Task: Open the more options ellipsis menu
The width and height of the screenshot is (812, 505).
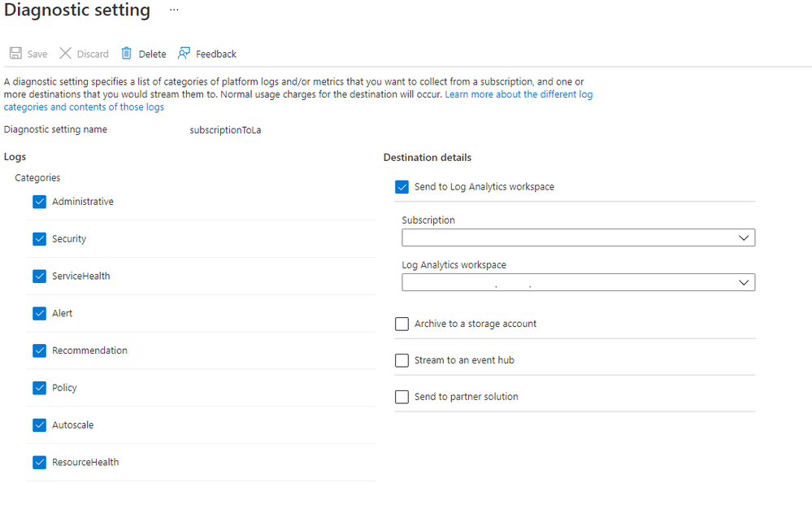Action: [174, 10]
